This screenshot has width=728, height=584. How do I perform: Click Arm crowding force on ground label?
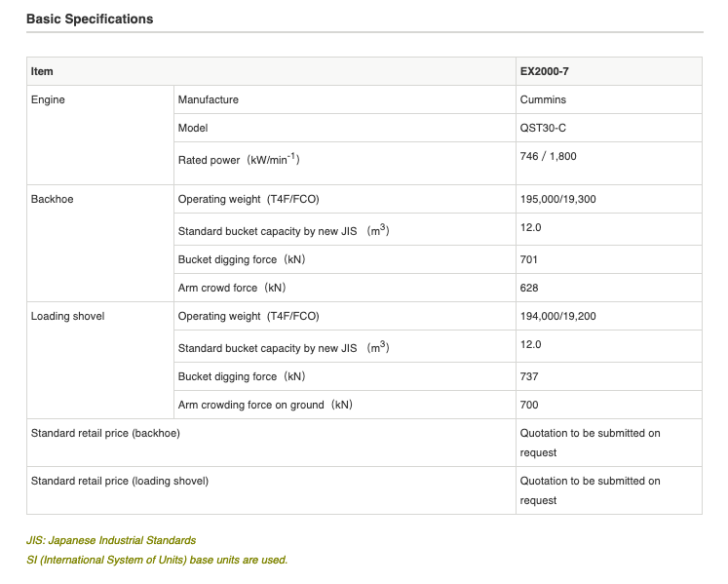[x=265, y=405]
